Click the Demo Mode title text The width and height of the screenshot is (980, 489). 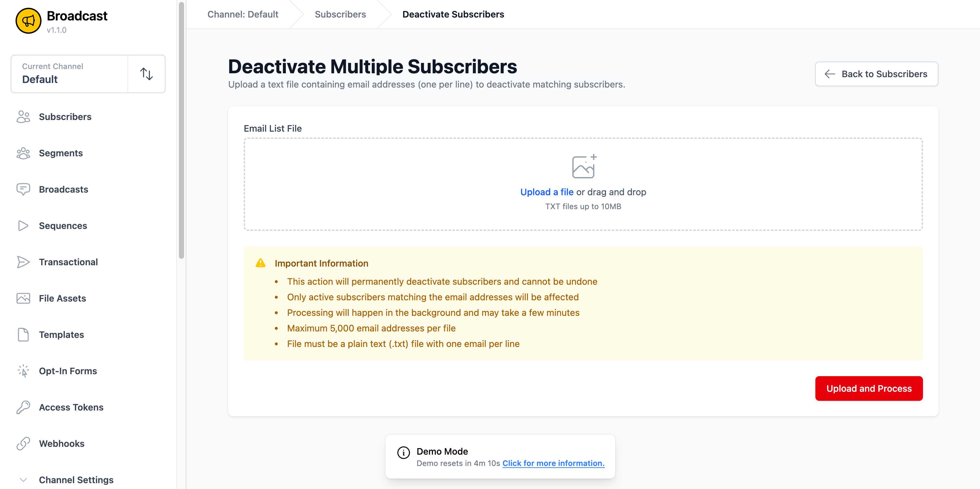tap(442, 452)
